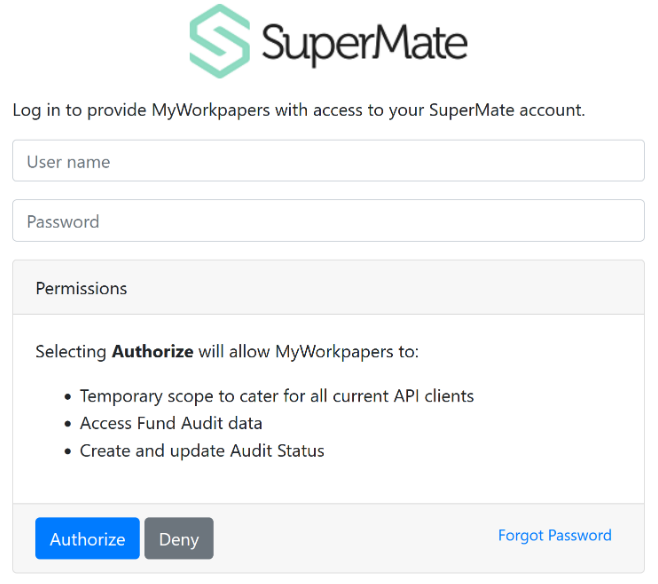Click the bullet dot beside 'Create and update'
Image resolution: width=658 pixels, height=584 pixels.
[68, 452]
